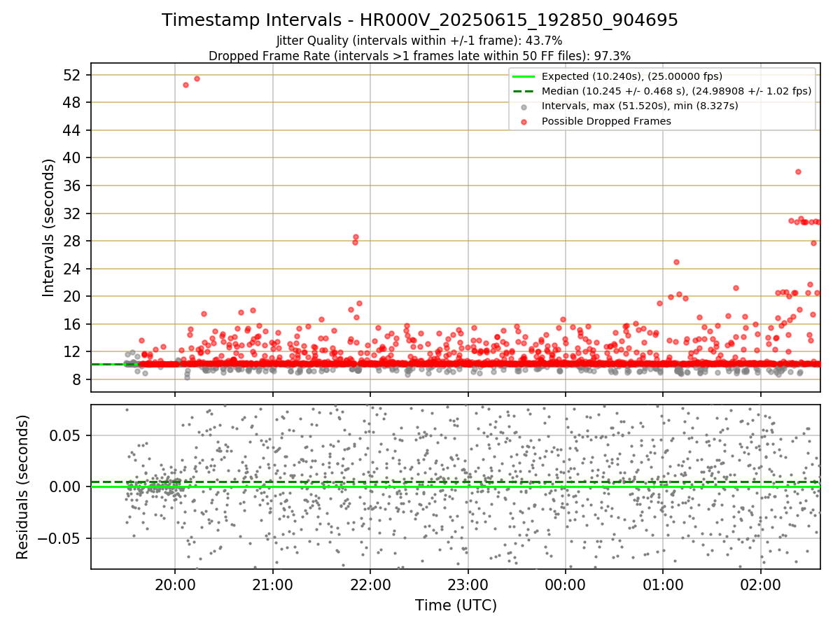The height and width of the screenshot is (630, 840).
Task: Click the dashed dark green line sample in legend
Action: click(x=524, y=91)
